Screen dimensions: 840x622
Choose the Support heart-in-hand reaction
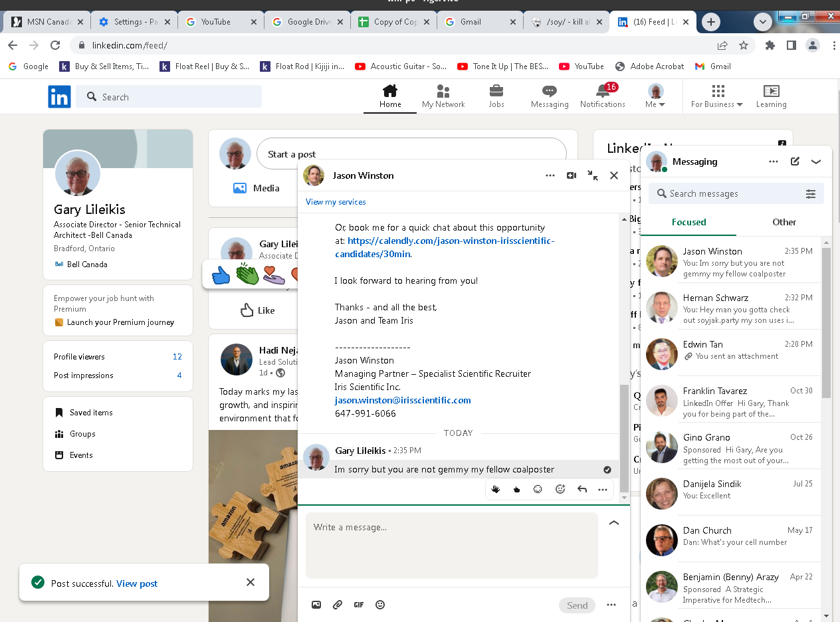[x=274, y=274]
